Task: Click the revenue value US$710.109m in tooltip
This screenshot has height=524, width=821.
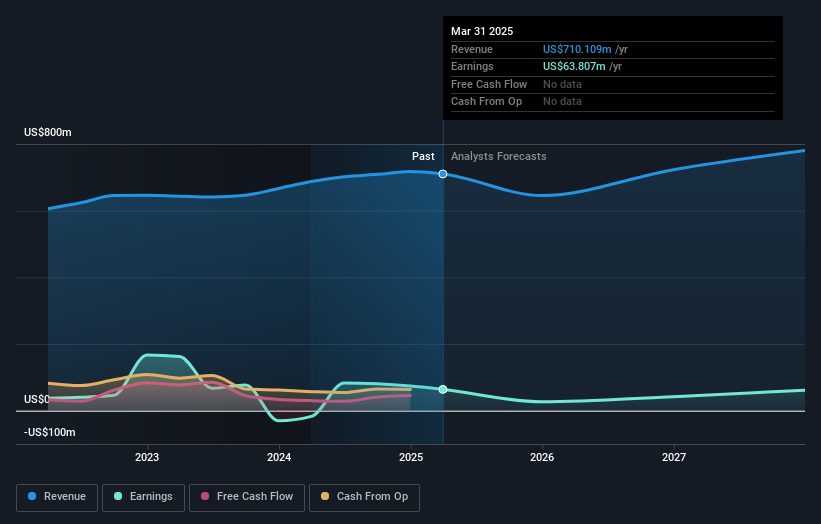Action: [x=577, y=49]
